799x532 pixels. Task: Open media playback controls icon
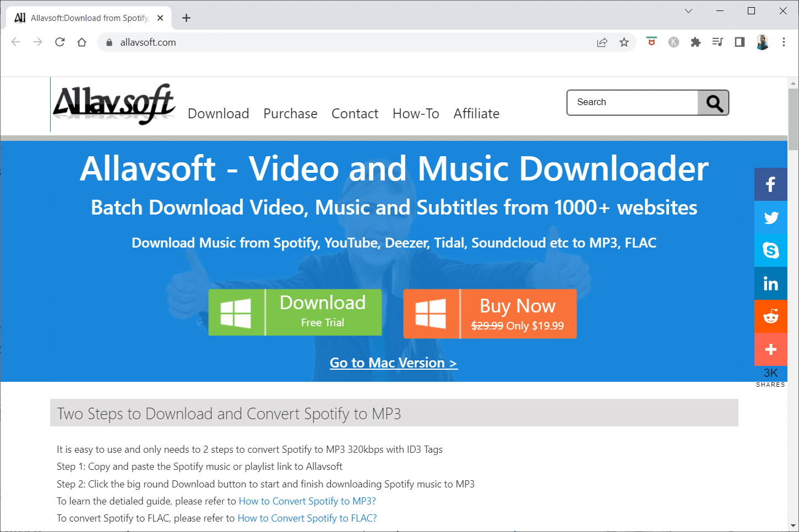point(718,42)
